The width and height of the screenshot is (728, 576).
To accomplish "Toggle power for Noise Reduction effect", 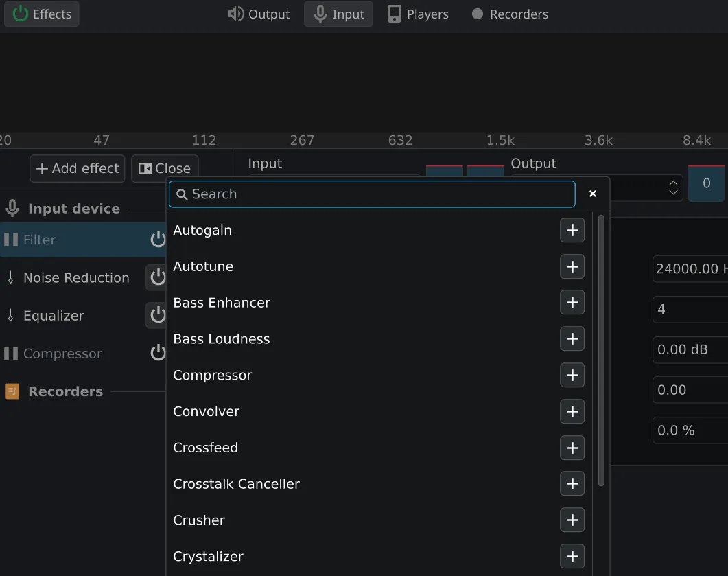I will tap(156, 277).
